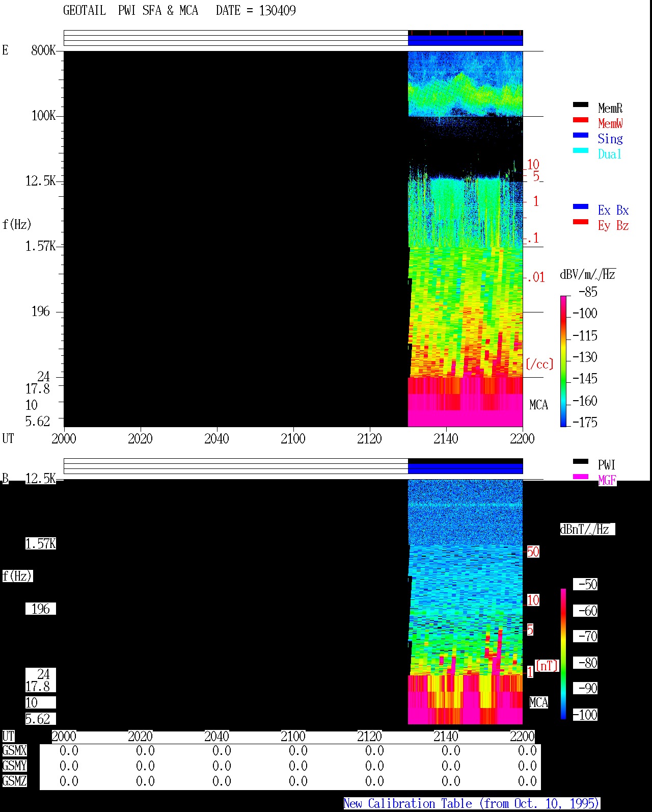
Task: Click the '17.8' frequency label on E panel
Action: pyautogui.click(x=38, y=388)
